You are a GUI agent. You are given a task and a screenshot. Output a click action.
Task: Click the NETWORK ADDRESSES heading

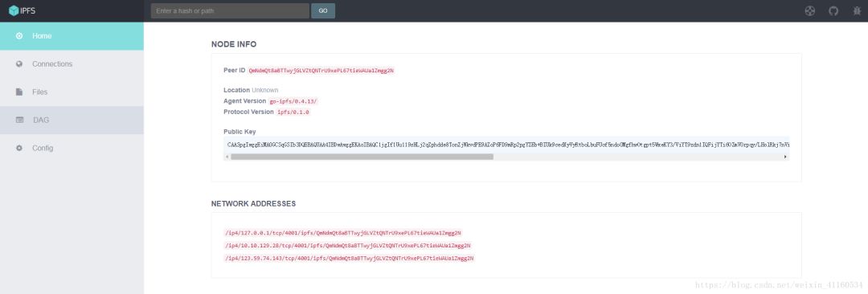point(253,204)
